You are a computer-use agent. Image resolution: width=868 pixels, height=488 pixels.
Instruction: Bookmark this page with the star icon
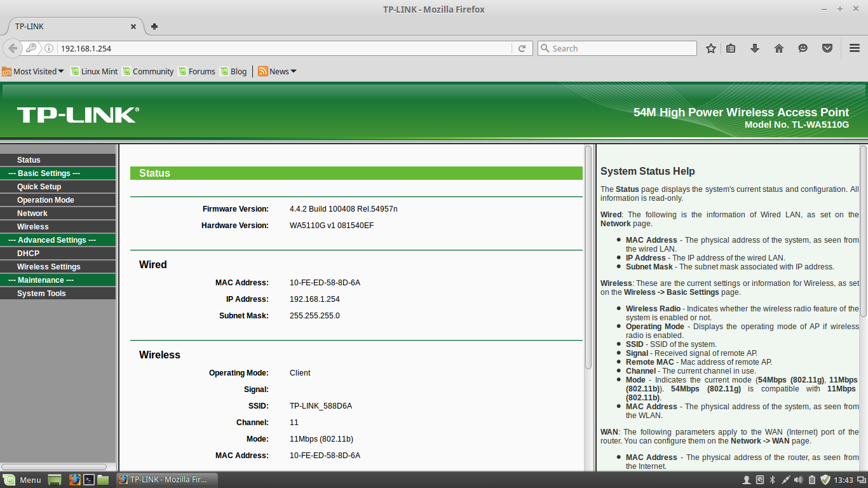click(711, 48)
